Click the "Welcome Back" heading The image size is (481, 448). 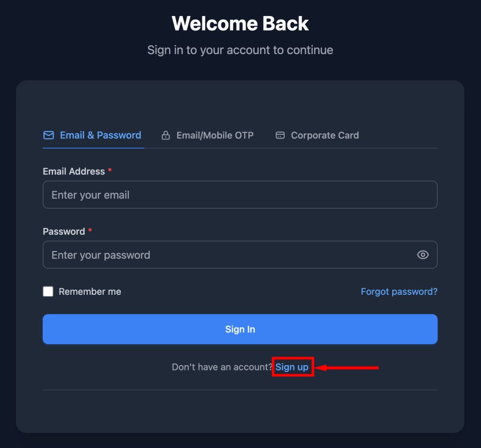[240, 24]
